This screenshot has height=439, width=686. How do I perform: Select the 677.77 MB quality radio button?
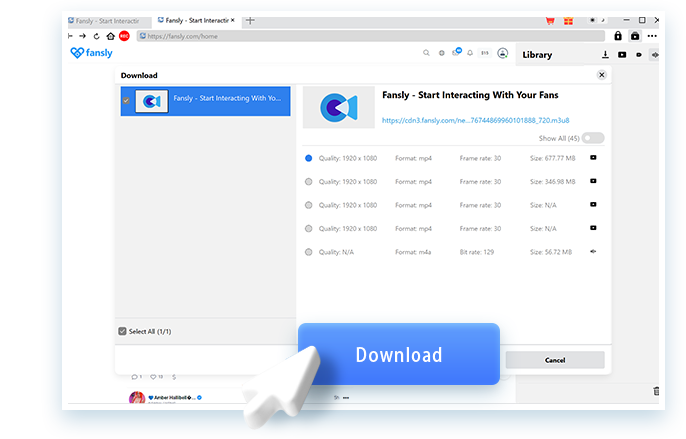(x=308, y=158)
